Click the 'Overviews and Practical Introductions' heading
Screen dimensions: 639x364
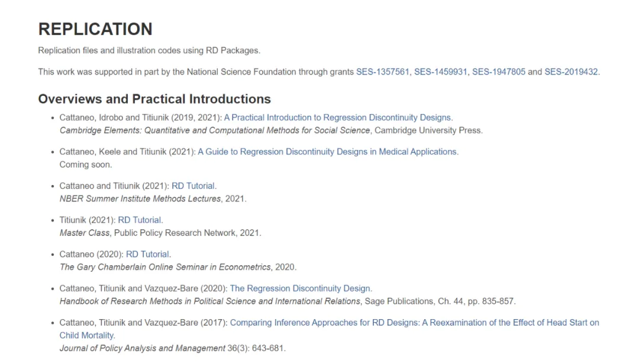(154, 99)
